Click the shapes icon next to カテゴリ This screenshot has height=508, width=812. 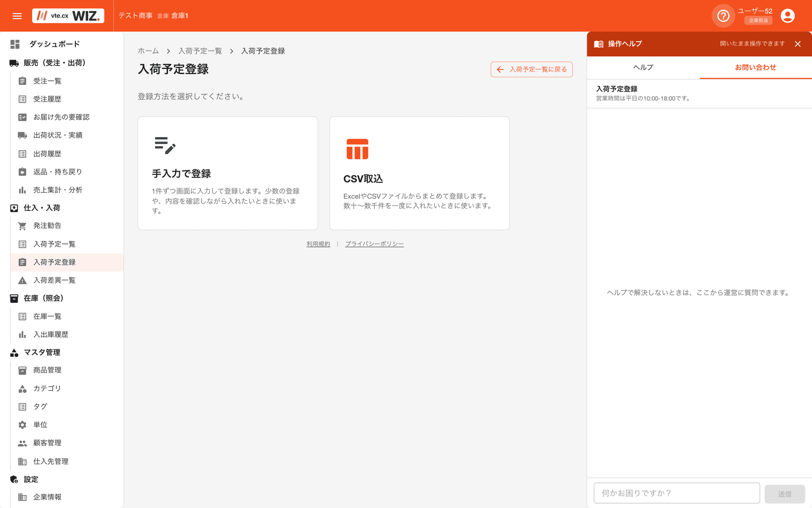point(22,389)
